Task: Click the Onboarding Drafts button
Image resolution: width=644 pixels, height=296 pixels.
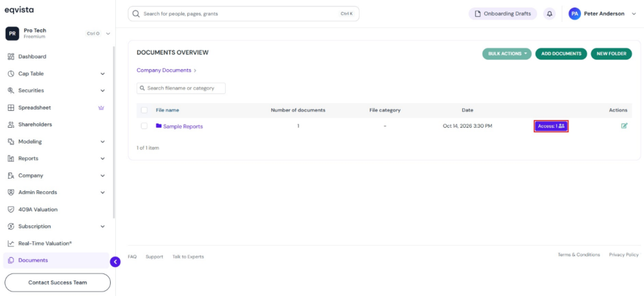Action: coord(502,14)
